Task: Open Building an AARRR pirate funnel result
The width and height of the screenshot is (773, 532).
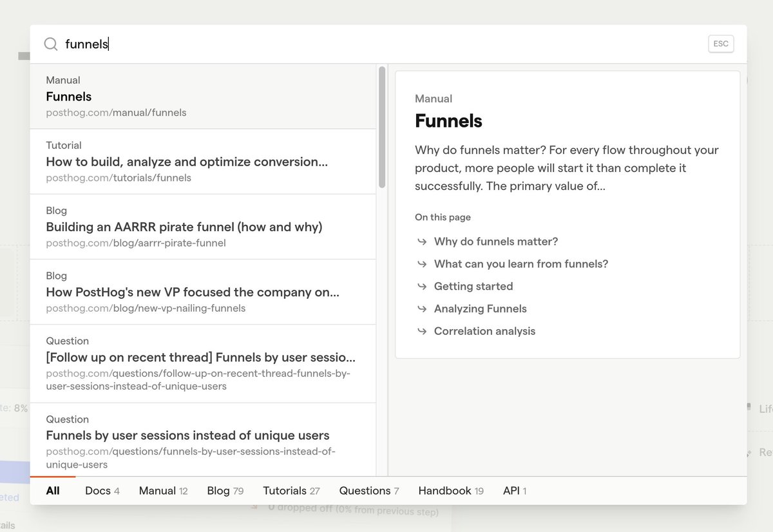Action: 203,227
